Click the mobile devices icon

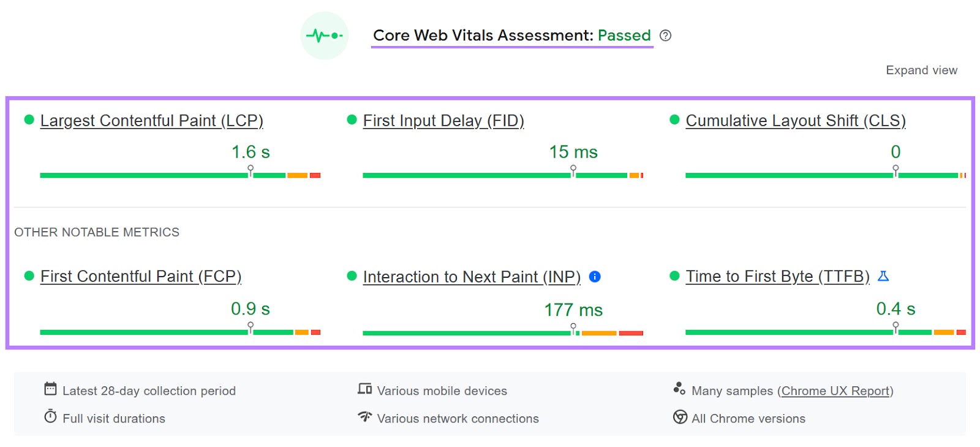point(364,388)
